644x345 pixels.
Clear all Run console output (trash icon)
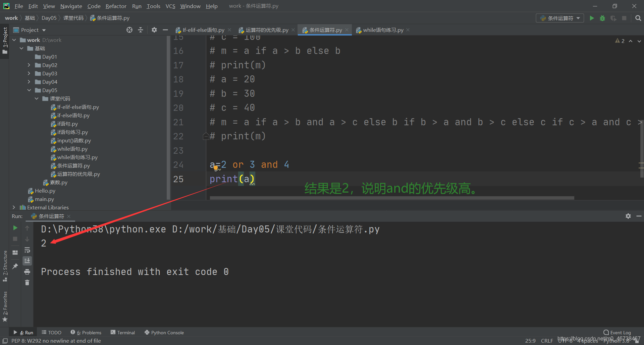[x=27, y=283]
